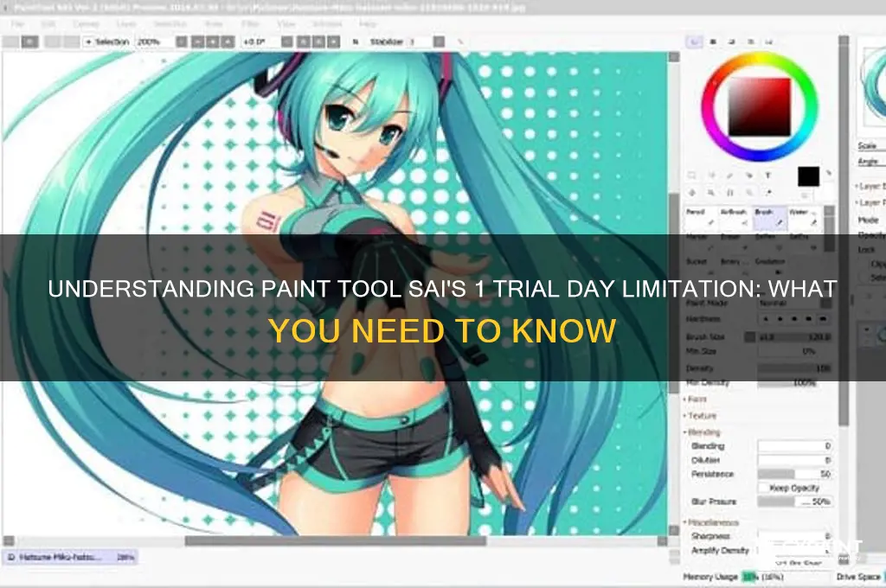Click the canvas vertical scrollbar
The width and height of the screenshot is (886, 588).
(x=673, y=294)
